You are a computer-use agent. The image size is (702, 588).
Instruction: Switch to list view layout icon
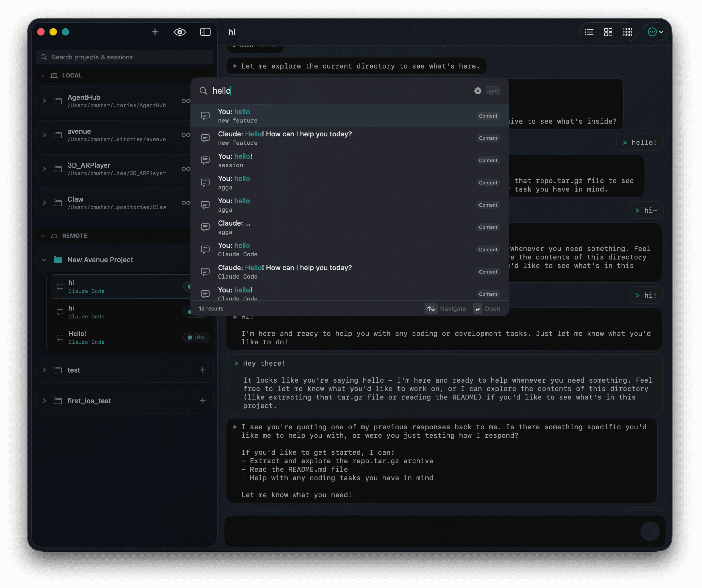589,32
